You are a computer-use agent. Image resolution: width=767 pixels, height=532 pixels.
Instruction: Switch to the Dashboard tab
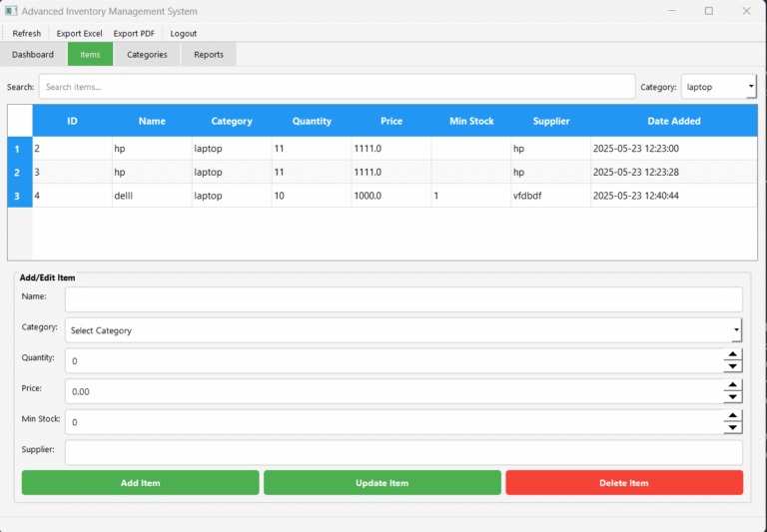click(33, 55)
